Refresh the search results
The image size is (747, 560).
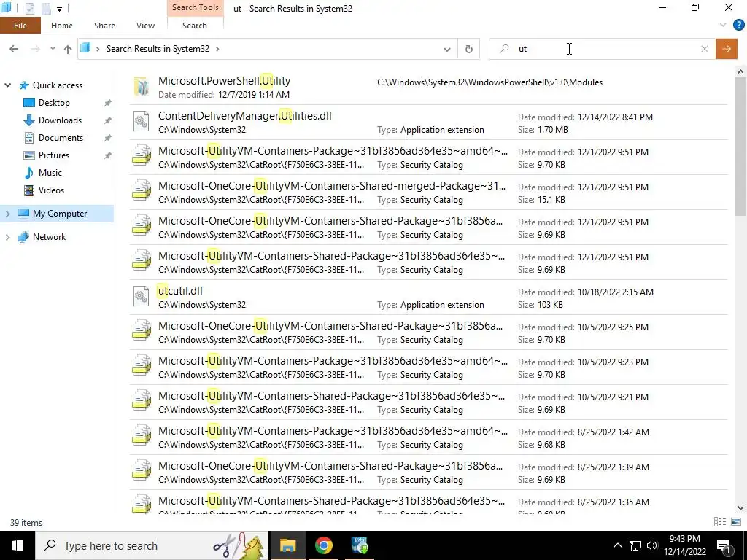pos(469,49)
